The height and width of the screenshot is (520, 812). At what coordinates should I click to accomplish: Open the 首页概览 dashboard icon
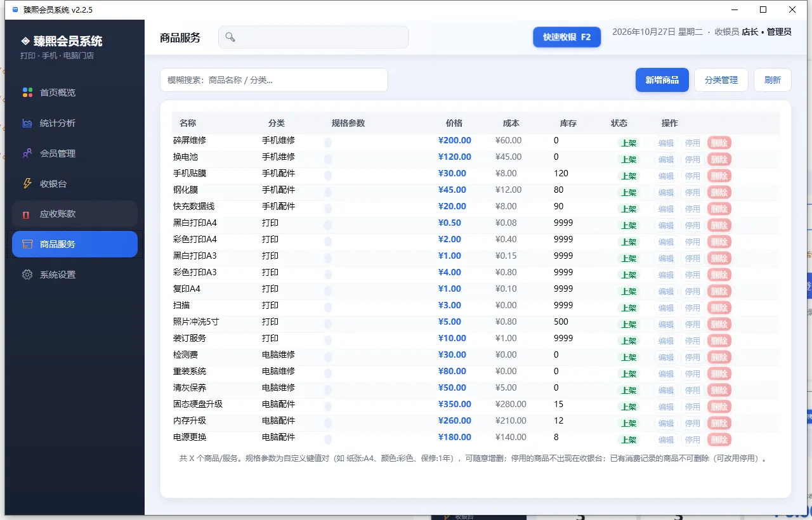(27, 93)
